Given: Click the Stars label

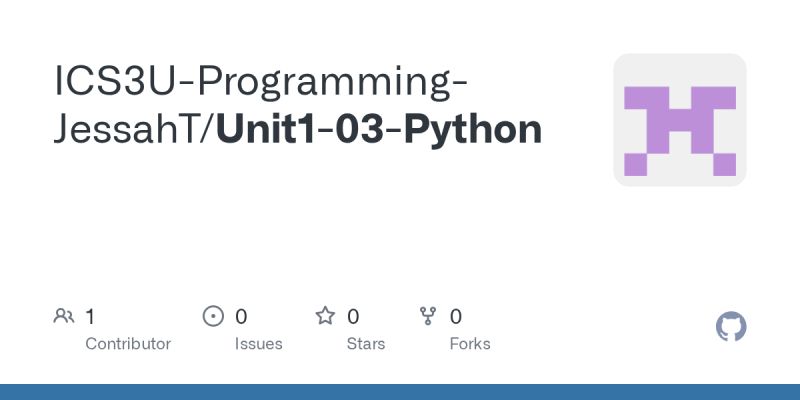Looking at the screenshot, I should 366,344.
